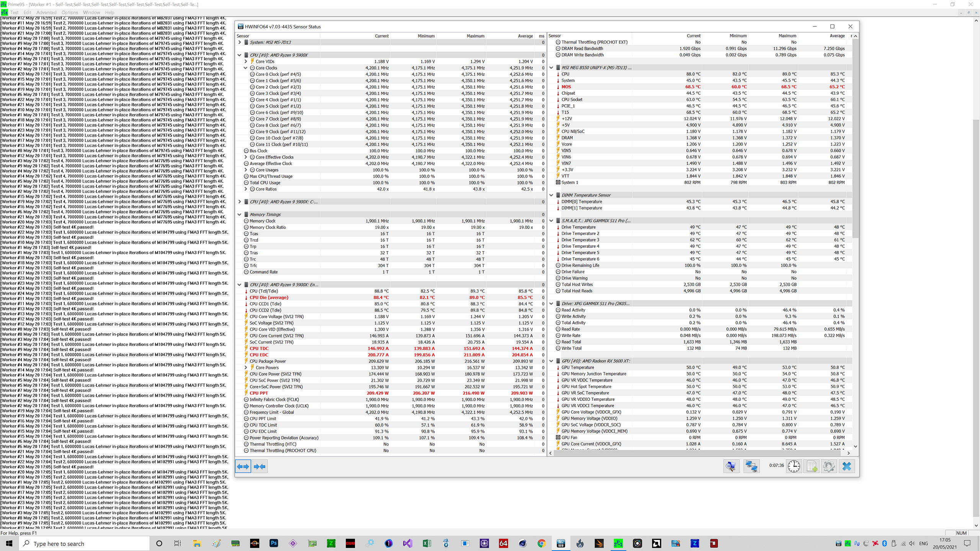Expand the System: MSI MS-7D13 section

pyautogui.click(x=240, y=42)
